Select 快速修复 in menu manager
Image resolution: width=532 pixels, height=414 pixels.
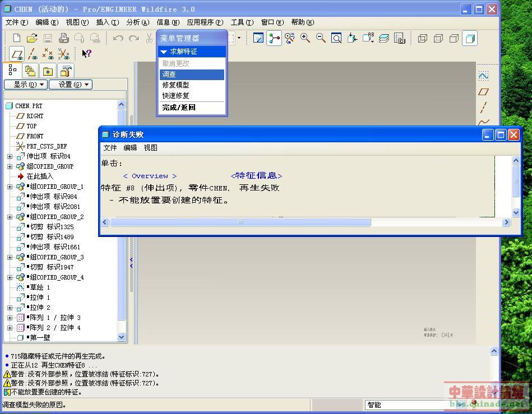point(192,96)
